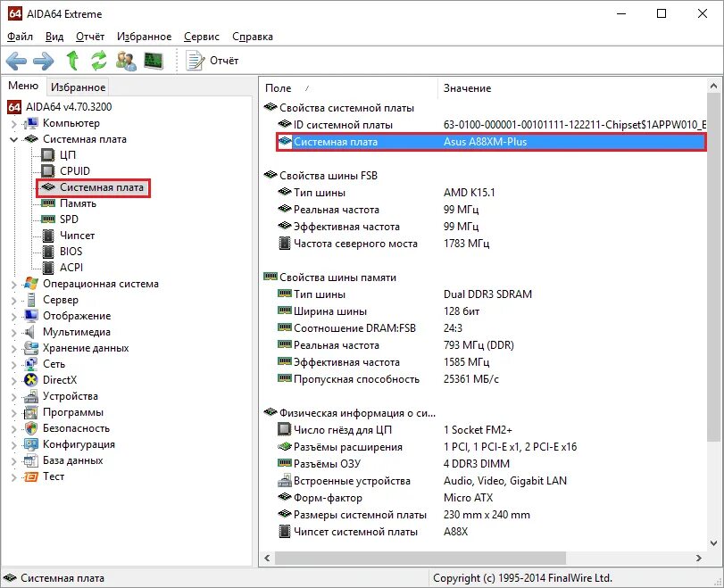The image size is (724, 588).
Task: Open the Избранное menu
Action: click(x=144, y=37)
